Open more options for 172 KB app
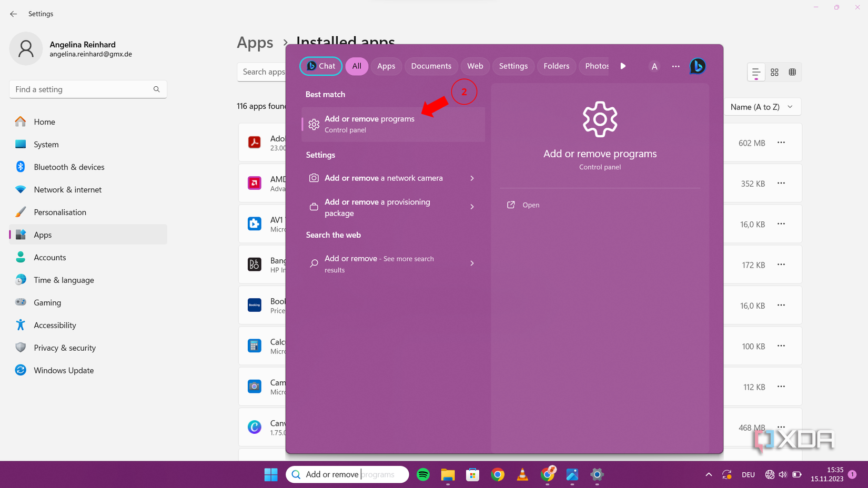Screen dimensions: 868x488 [781, 265]
